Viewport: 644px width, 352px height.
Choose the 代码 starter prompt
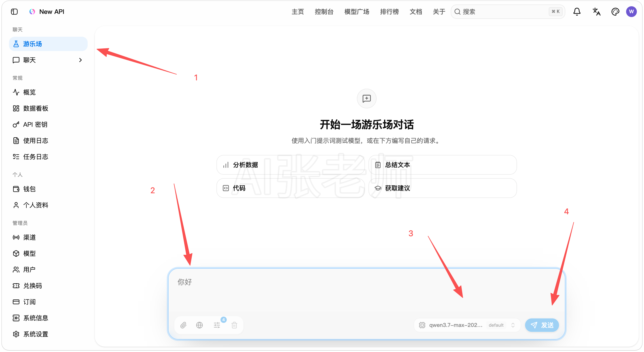(290, 188)
